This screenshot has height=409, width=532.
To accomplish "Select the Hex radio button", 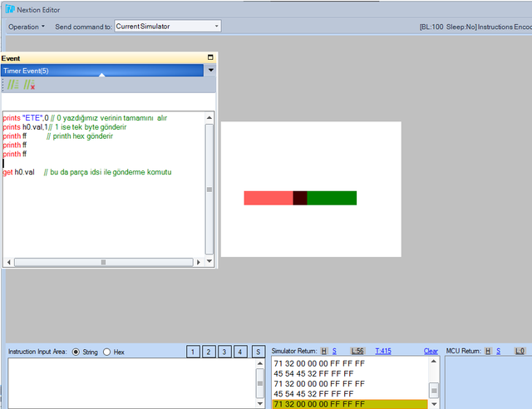I will coord(107,352).
